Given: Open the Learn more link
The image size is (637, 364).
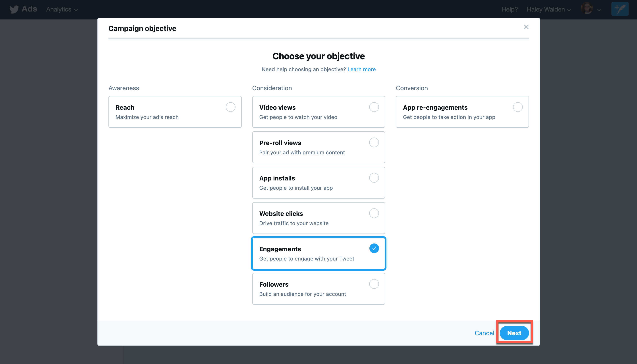Looking at the screenshot, I should point(361,69).
